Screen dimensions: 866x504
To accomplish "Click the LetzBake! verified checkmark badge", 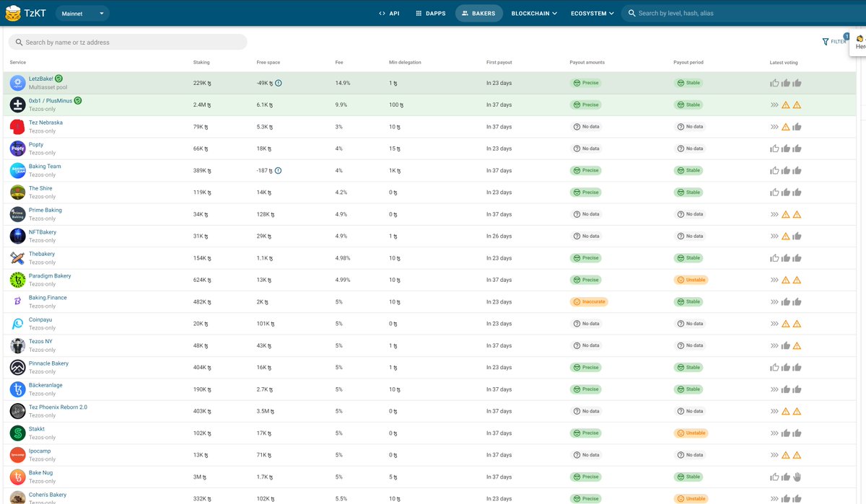I will coord(59,79).
